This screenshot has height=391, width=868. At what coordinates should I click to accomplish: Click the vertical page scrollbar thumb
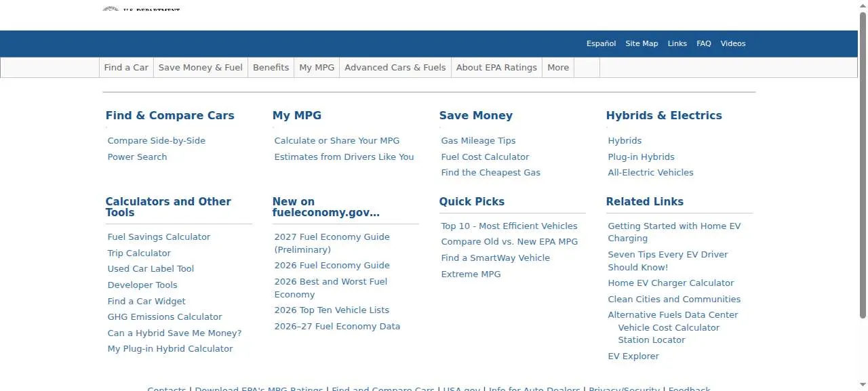point(863,164)
